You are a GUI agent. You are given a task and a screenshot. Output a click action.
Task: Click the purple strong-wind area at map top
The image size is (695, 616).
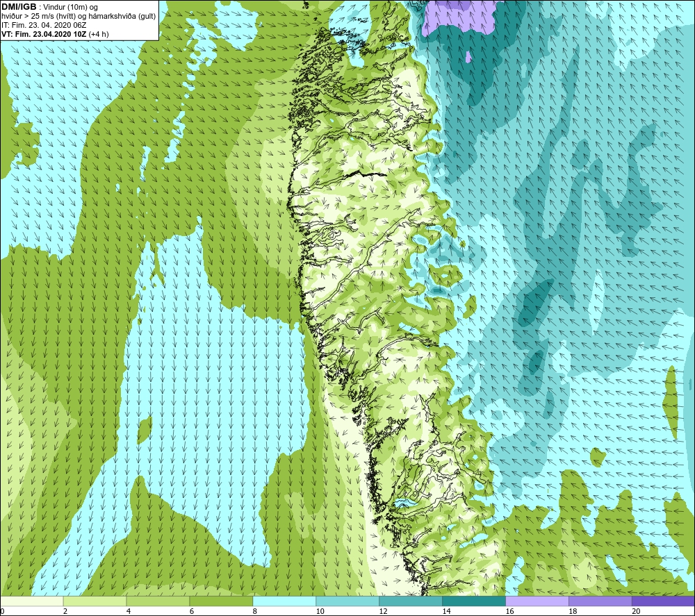[459, 18]
